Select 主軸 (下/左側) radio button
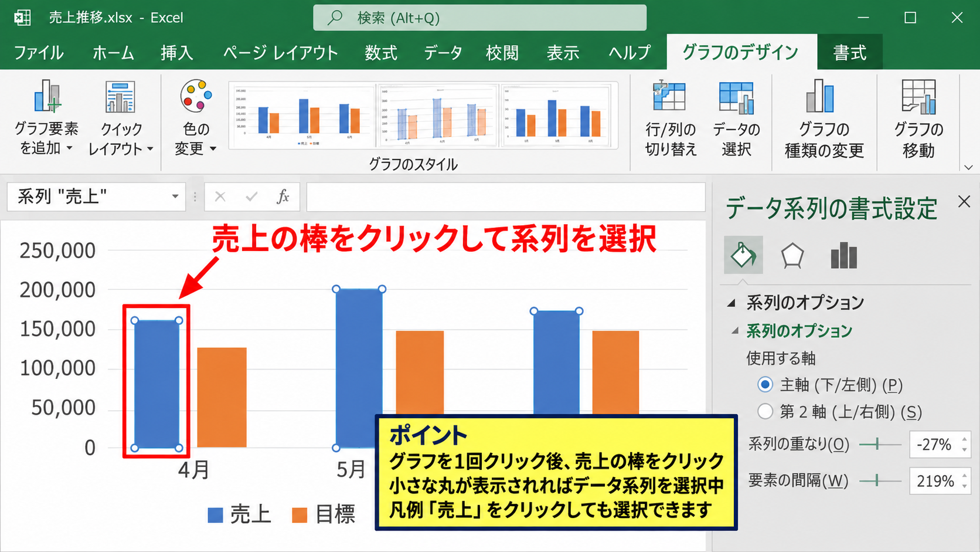Image resolution: width=980 pixels, height=552 pixels. click(x=765, y=385)
